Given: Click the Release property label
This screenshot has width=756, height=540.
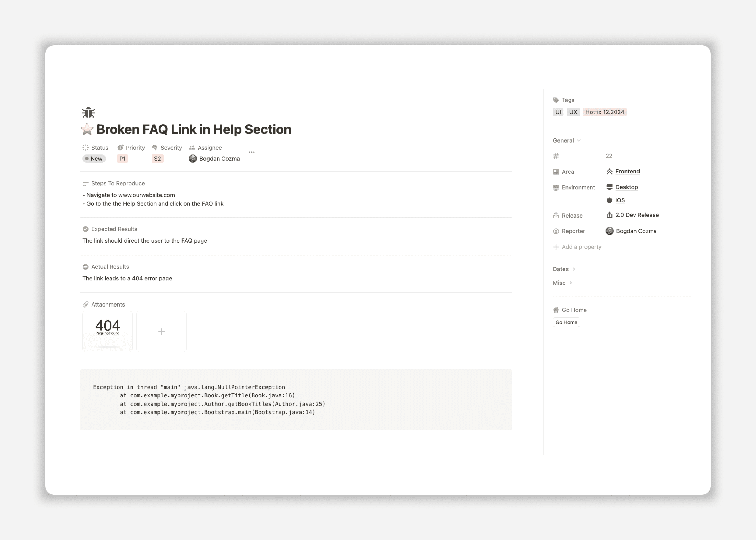Looking at the screenshot, I should coord(572,216).
